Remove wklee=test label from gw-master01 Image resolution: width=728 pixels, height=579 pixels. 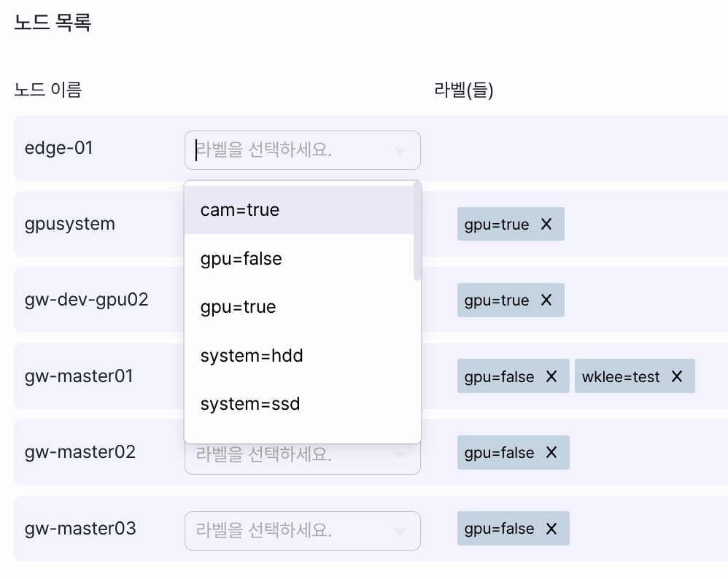click(677, 376)
